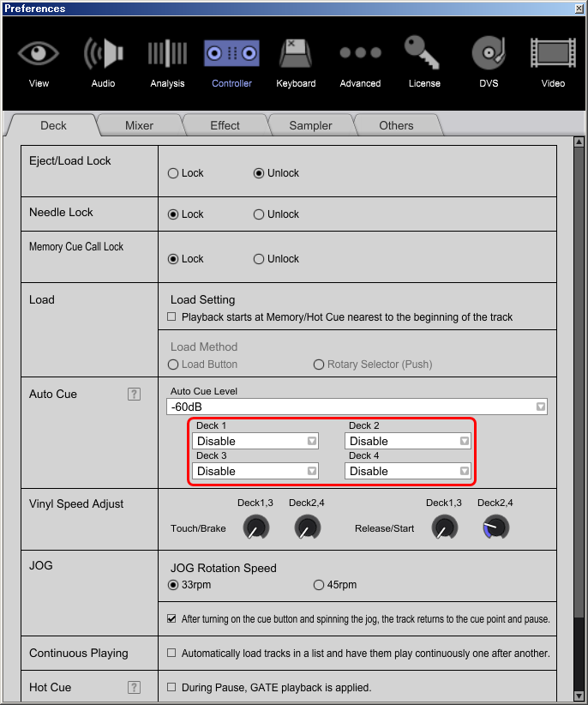This screenshot has width=588, height=705.
Task: Close the Preferences window
Action: tap(579, 9)
